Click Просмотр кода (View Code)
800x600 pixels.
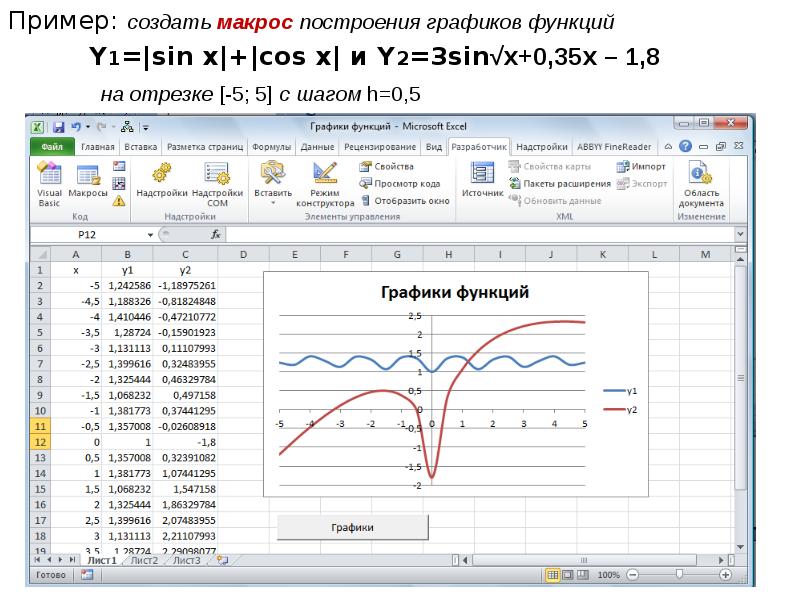(407, 184)
